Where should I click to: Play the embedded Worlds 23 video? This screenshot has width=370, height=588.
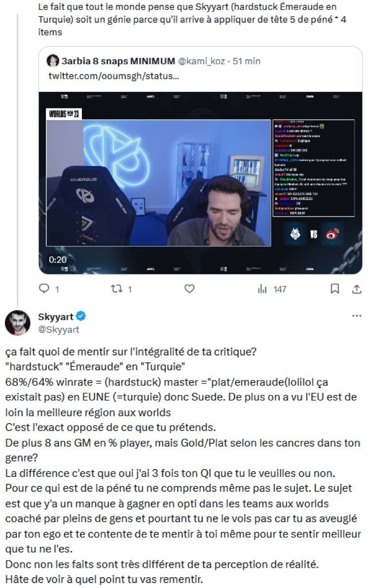coord(200,183)
